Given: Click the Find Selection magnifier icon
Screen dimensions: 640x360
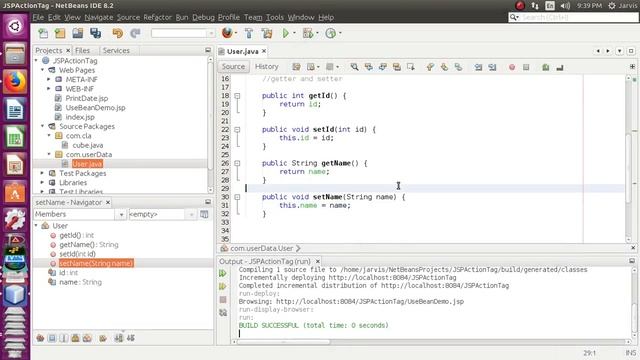Looking at the screenshot, I should (x=354, y=67).
